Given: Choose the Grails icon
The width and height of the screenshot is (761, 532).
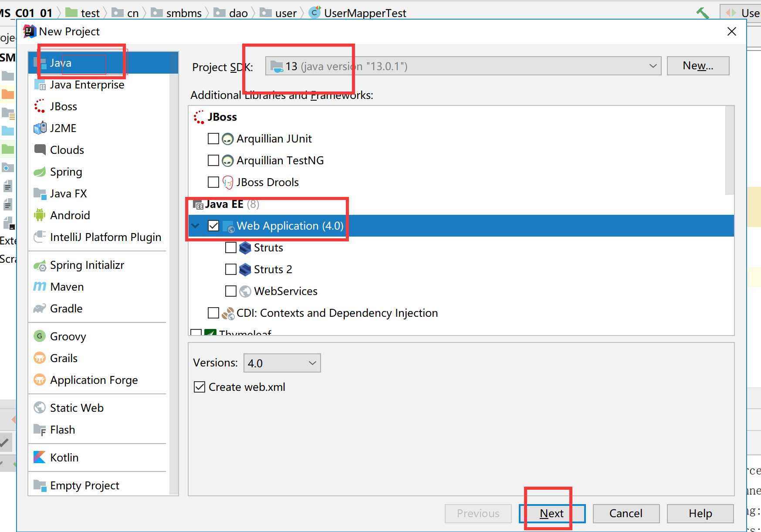Looking at the screenshot, I should (40, 358).
